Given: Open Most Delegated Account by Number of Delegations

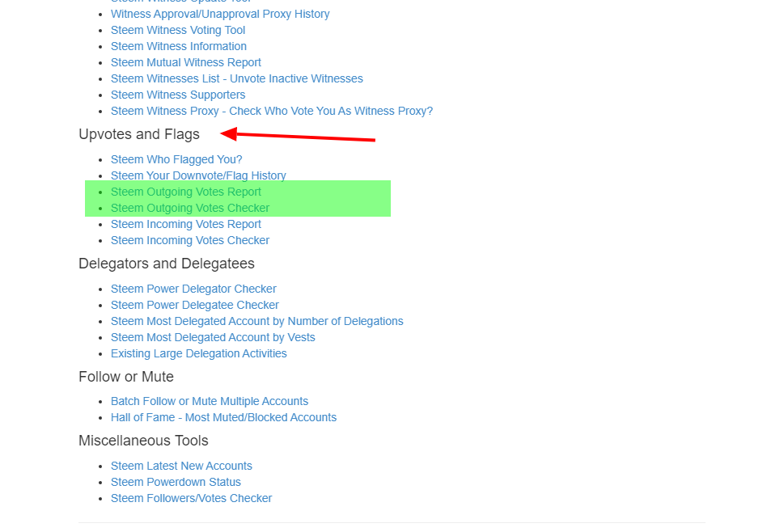Looking at the screenshot, I should 257,321.
